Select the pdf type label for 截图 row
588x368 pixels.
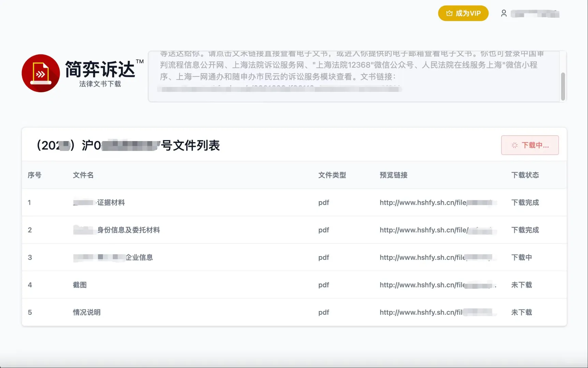pos(323,285)
